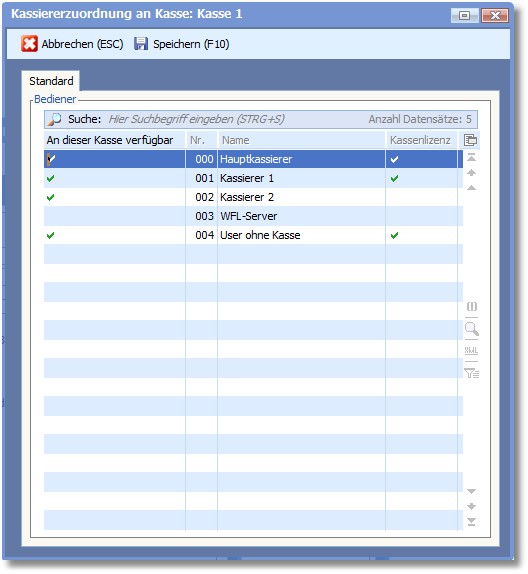Open the filter funnel icon
Image resolution: width=528 pixels, height=574 pixels.
[471, 373]
